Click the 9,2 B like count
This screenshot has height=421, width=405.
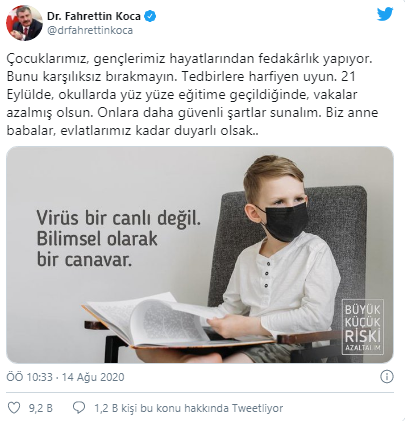pos(41,408)
